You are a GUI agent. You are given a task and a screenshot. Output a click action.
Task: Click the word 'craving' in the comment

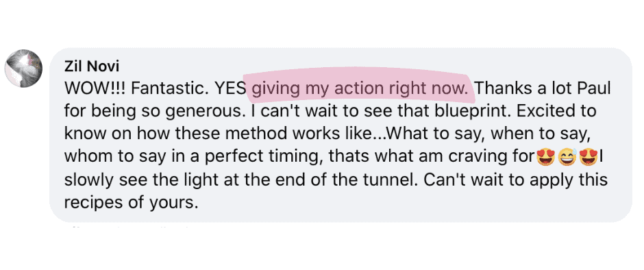tap(483, 158)
